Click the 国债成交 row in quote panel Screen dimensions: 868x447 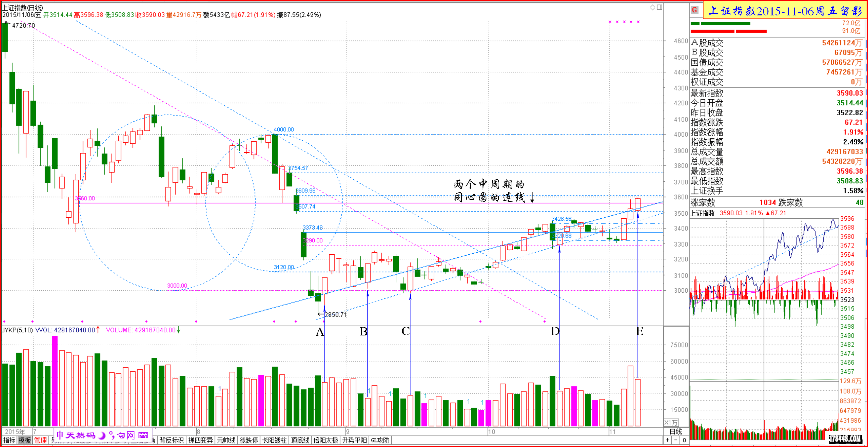tap(777, 62)
